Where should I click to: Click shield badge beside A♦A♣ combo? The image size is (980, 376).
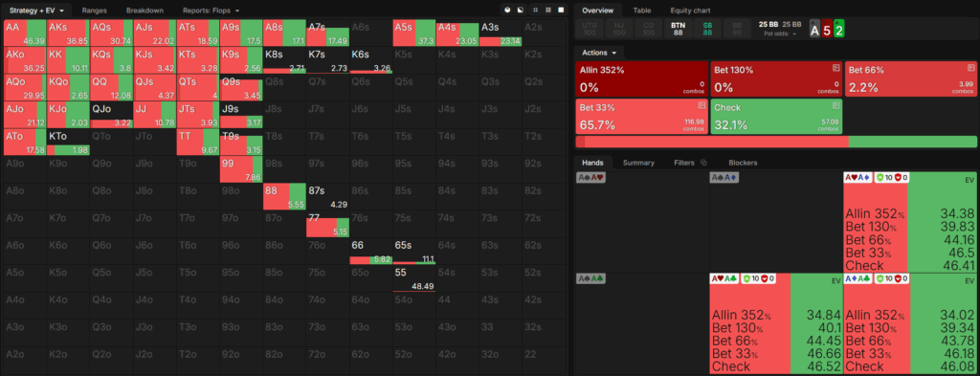892,278
